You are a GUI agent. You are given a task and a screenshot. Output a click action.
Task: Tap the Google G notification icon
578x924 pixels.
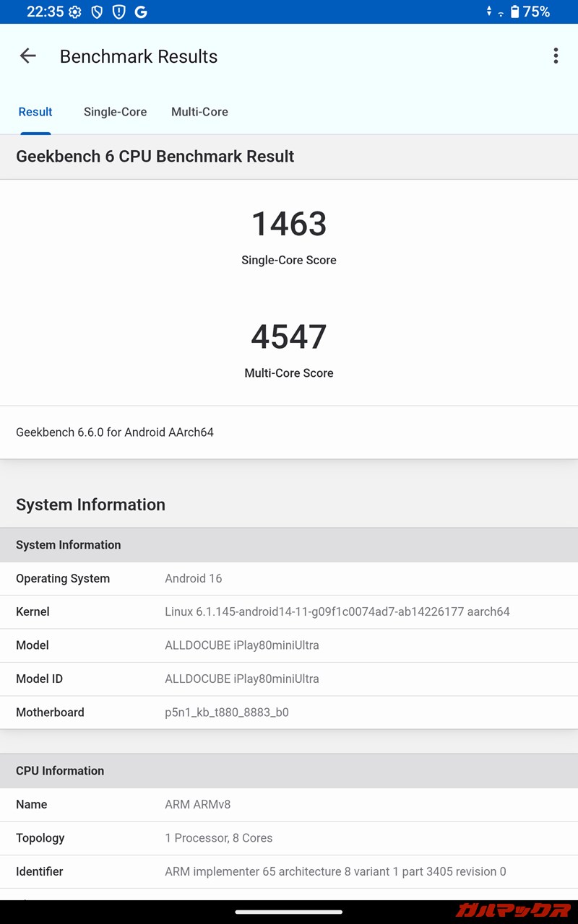[x=141, y=12]
